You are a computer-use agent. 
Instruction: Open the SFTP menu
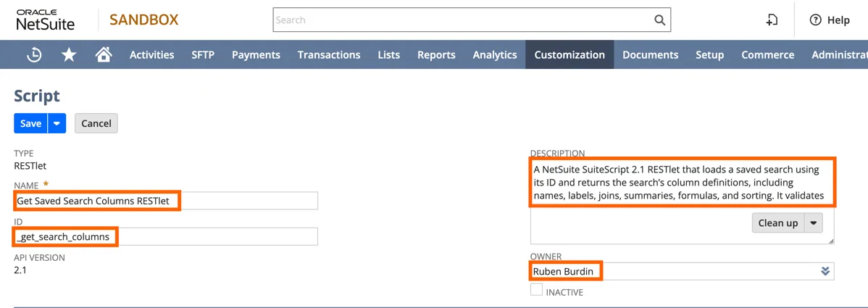[x=203, y=55]
